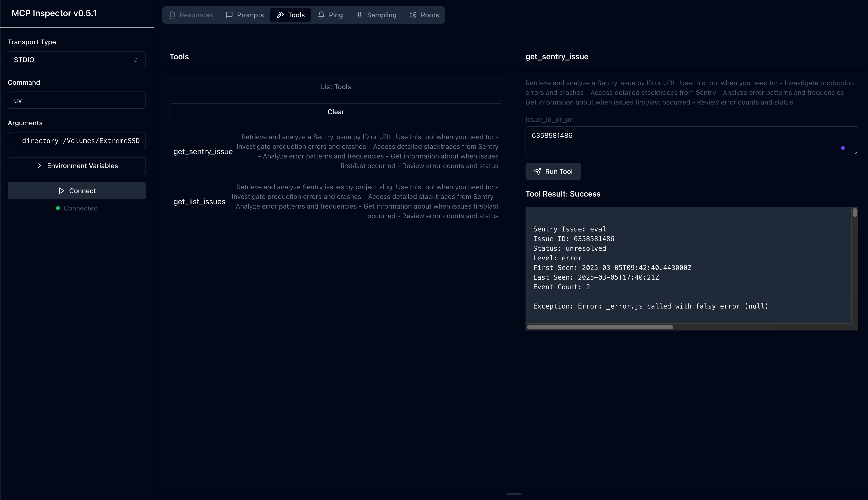
Task: Click the paper-plane icon on Run Tool
Action: coord(537,171)
